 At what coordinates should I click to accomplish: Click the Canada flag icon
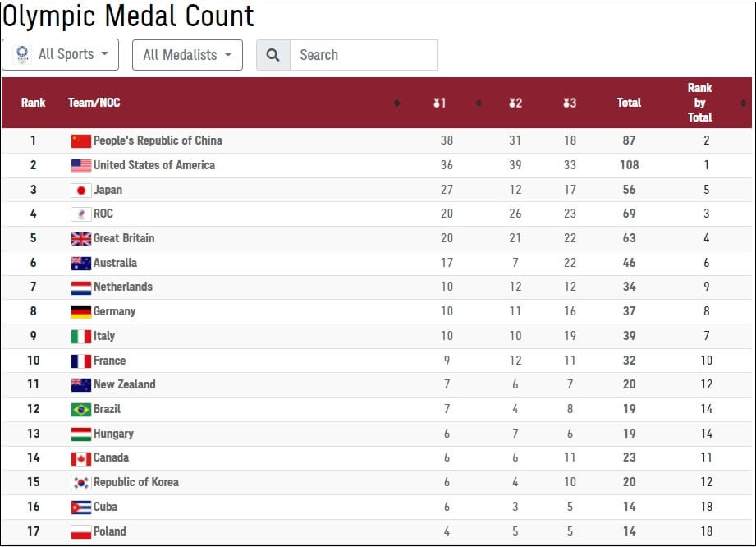[x=81, y=458]
